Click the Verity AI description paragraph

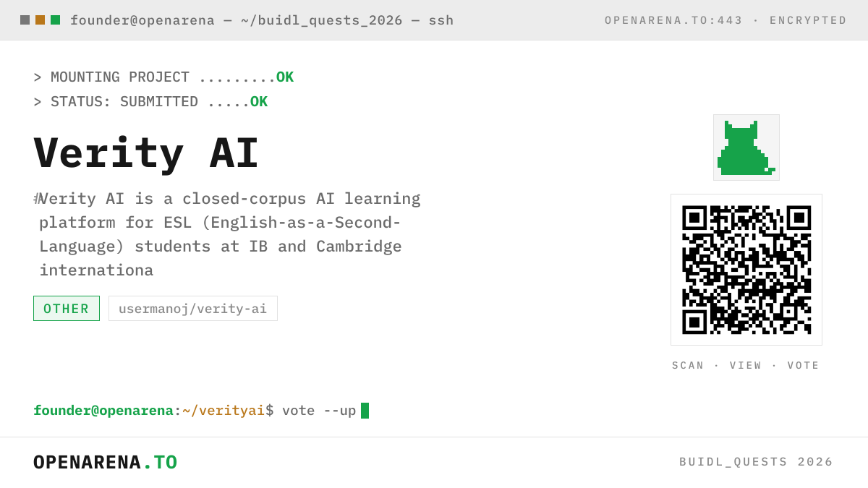click(228, 234)
